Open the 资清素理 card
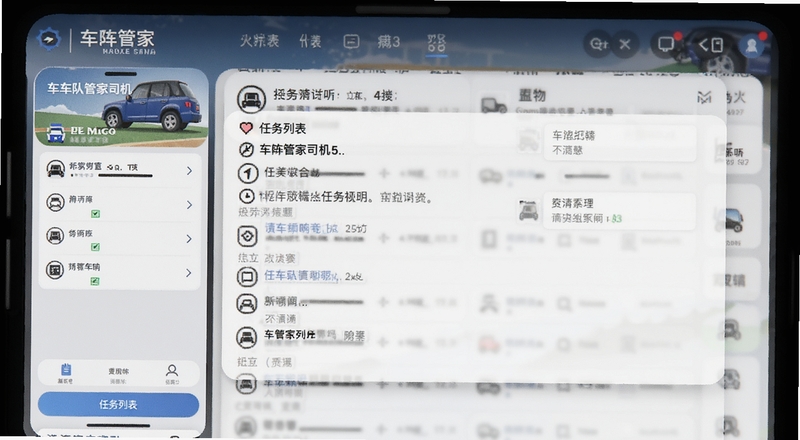The height and width of the screenshot is (440, 800). pyautogui.click(x=620, y=211)
